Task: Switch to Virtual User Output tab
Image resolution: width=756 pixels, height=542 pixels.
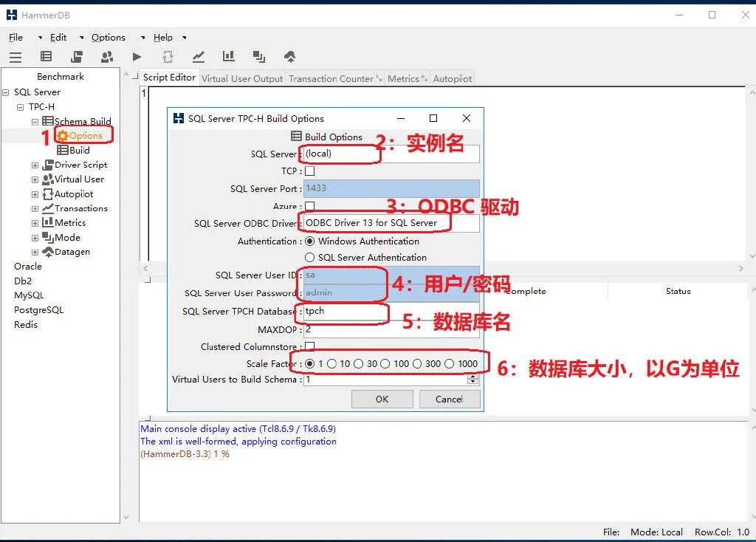Action: click(x=242, y=78)
